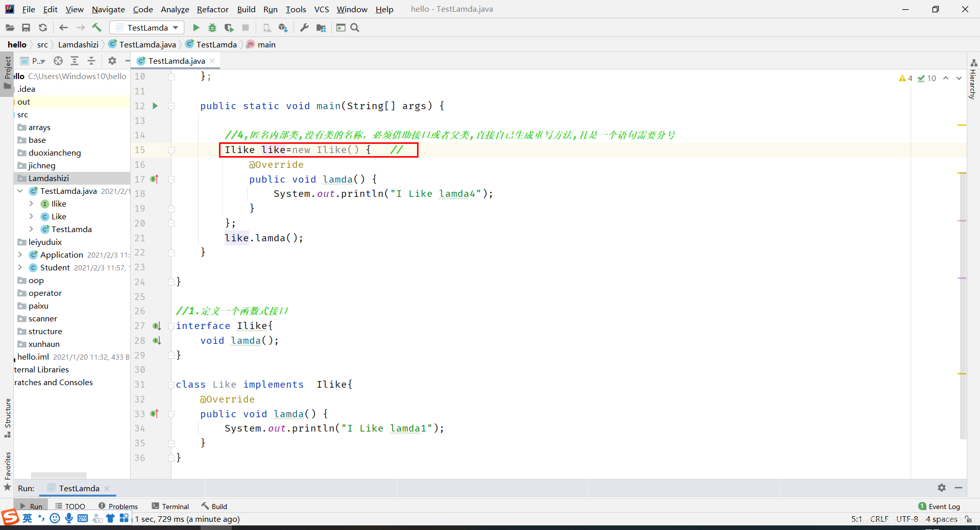Click the implemented gutter icon on line 27
The width and height of the screenshot is (980, 530).
click(x=157, y=325)
